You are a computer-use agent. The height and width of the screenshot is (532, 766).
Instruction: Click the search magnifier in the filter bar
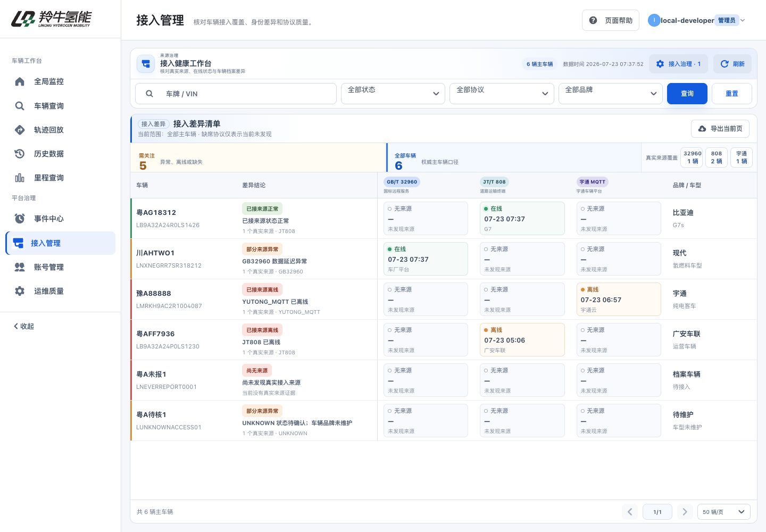click(x=149, y=94)
